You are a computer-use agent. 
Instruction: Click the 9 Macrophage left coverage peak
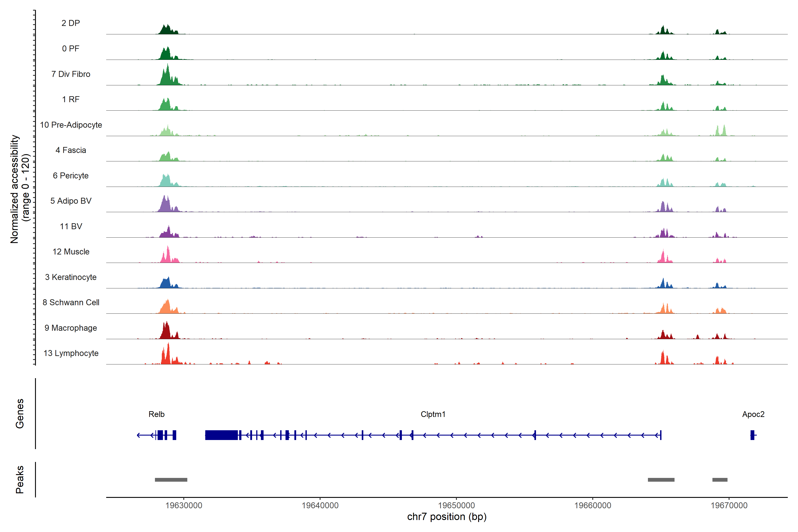pos(166,332)
